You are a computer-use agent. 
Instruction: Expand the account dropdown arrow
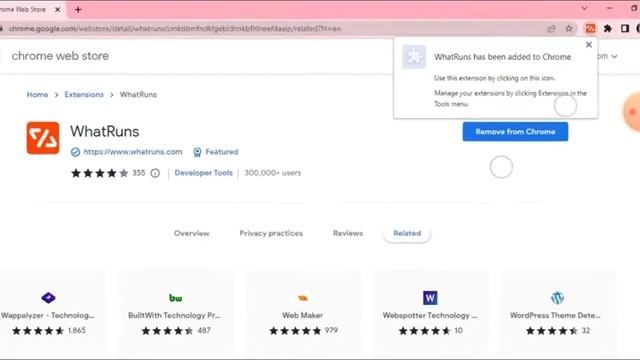[x=614, y=56]
